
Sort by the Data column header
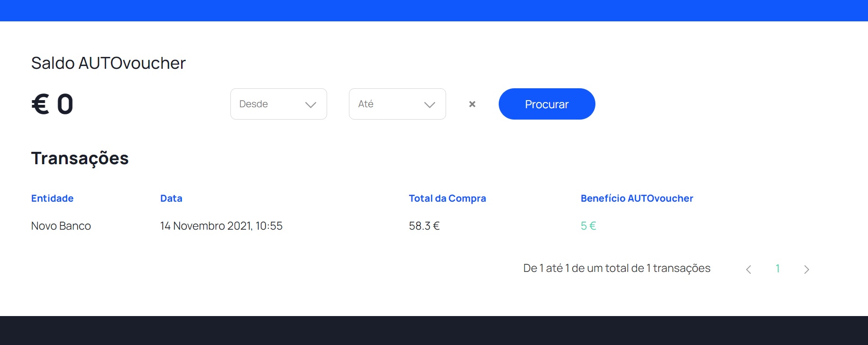tap(171, 198)
